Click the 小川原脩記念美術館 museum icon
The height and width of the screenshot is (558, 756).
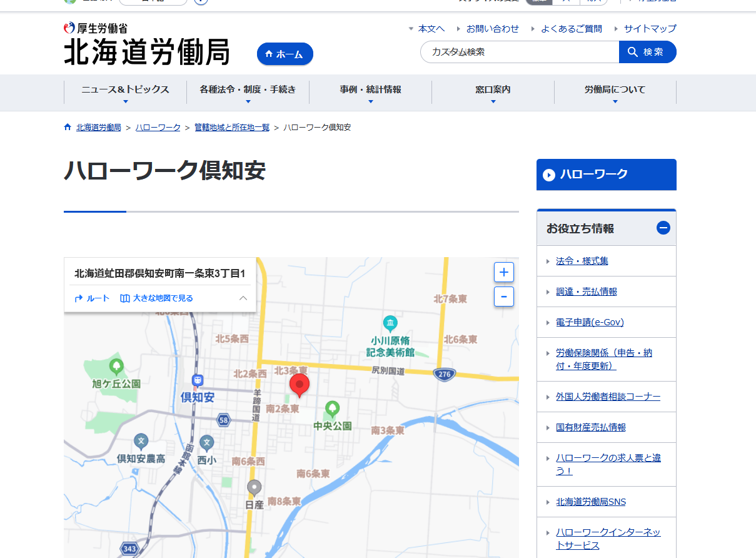point(390,323)
